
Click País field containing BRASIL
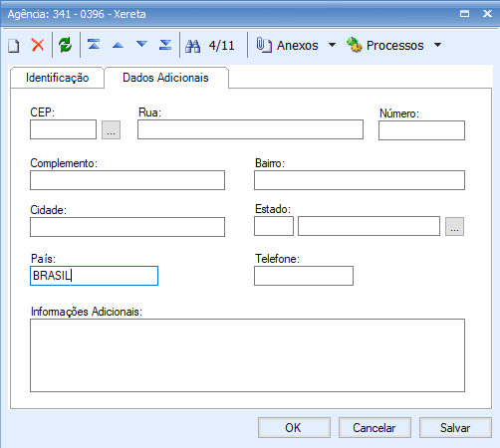94,276
